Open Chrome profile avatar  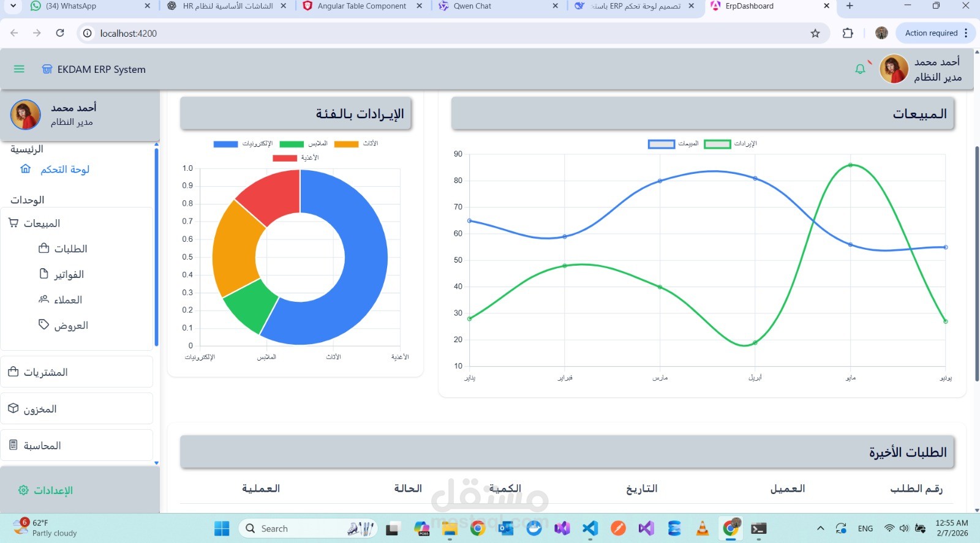(x=881, y=33)
